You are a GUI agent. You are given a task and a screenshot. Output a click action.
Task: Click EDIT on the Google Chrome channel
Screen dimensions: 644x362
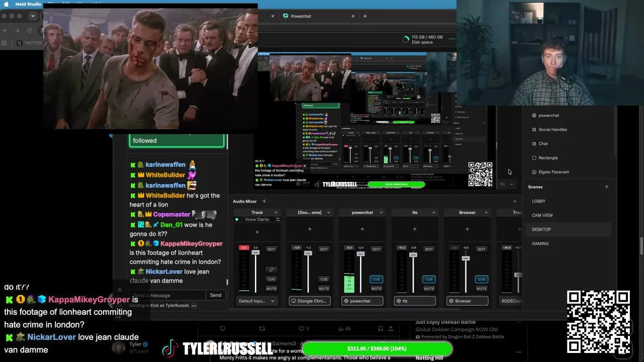pyautogui.click(x=324, y=249)
